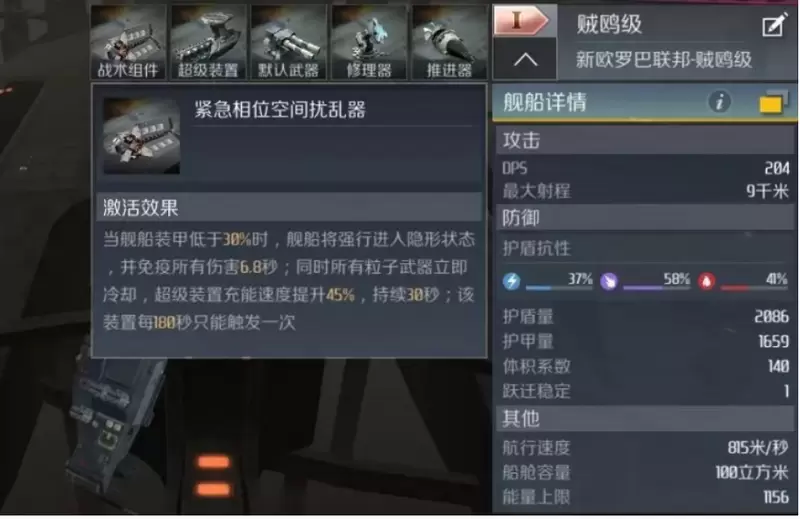Image resolution: width=800 pixels, height=519 pixels.
Task: Select the 推进器 thruster icon
Action: pos(449,42)
